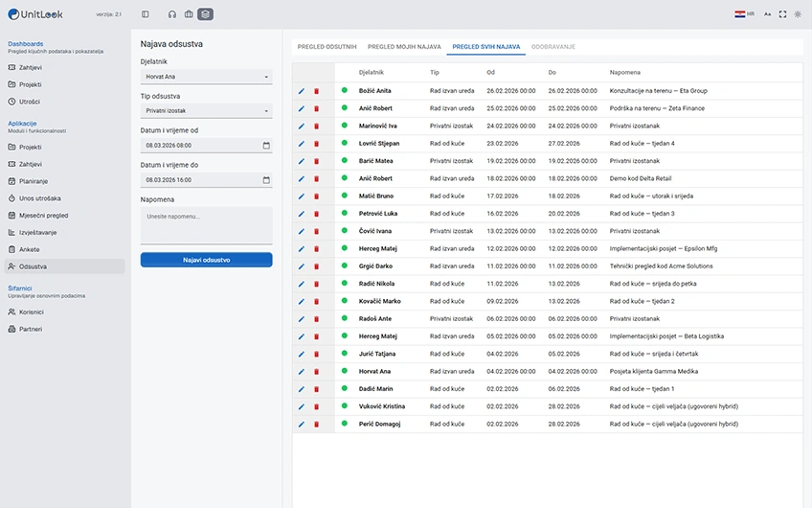Sort by Djelatnik column header

(372, 73)
